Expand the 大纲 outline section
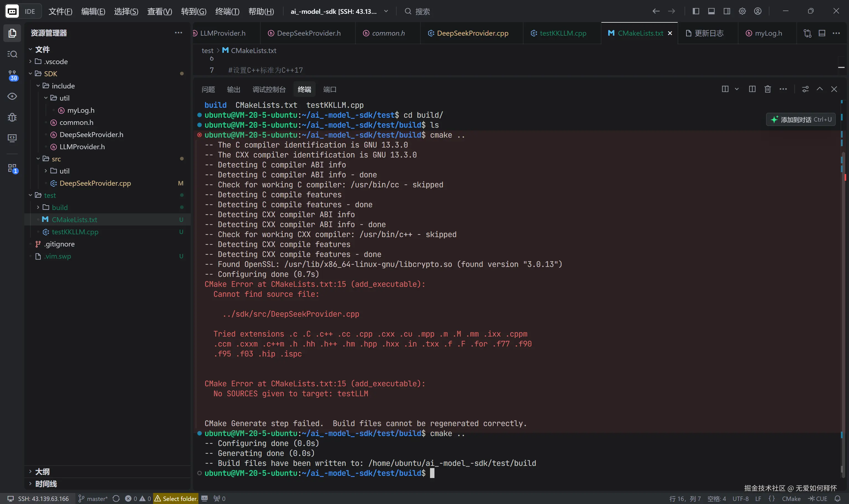The image size is (849, 504). (42, 471)
